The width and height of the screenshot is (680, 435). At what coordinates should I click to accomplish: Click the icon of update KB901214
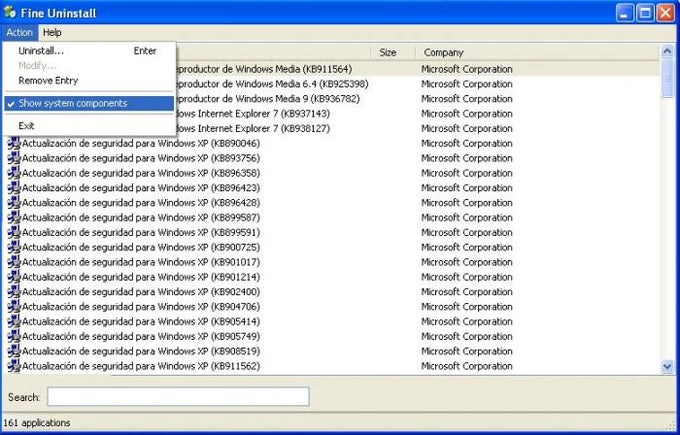click(x=14, y=277)
